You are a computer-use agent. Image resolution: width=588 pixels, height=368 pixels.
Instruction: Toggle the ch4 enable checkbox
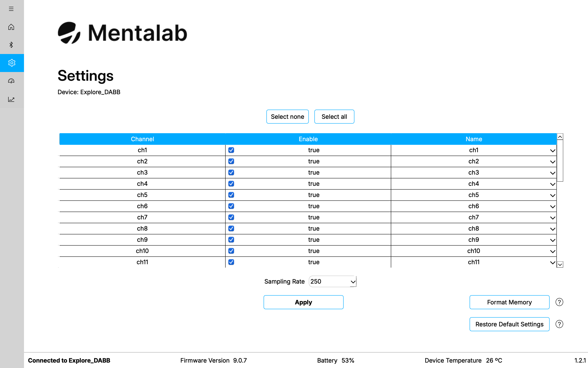point(231,184)
